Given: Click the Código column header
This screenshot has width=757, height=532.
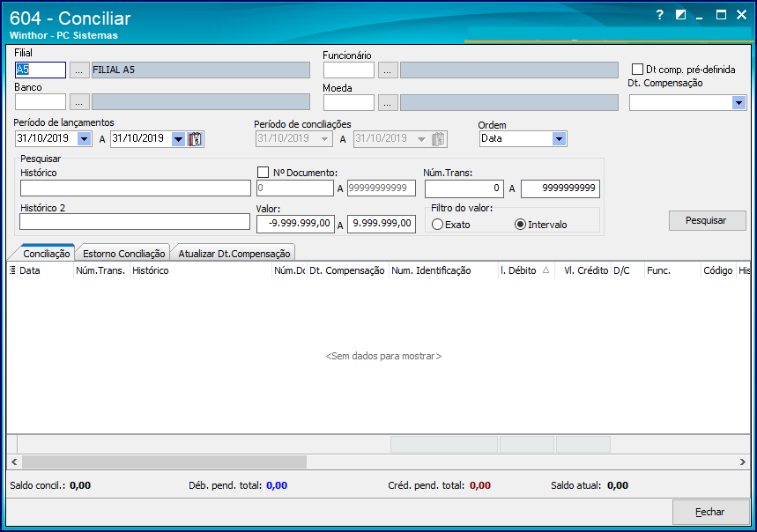Looking at the screenshot, I should [718, 270].
